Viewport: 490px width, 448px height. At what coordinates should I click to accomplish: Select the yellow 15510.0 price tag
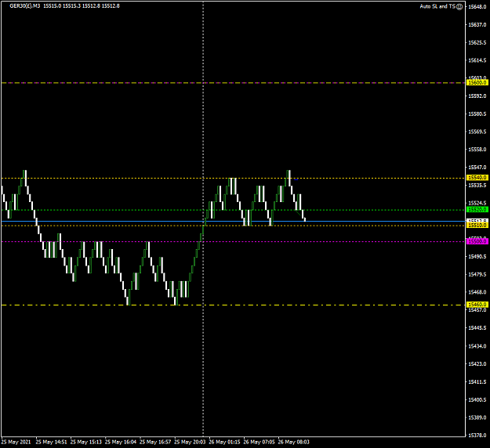[x=477, y=225]
